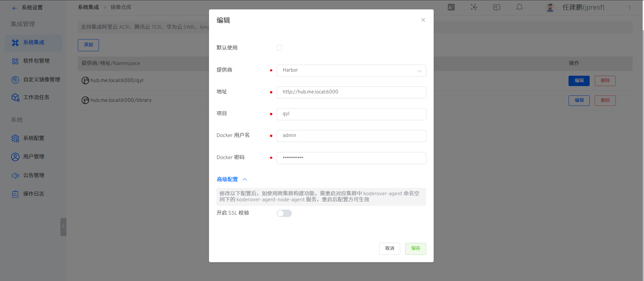Open 操作日志 in the sidebar
The height and width of the screenshot is (281, 644).
coord(34,194)
